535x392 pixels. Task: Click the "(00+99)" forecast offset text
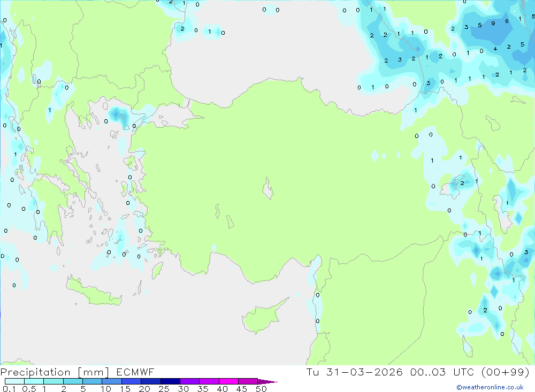[x=506, y=372]
